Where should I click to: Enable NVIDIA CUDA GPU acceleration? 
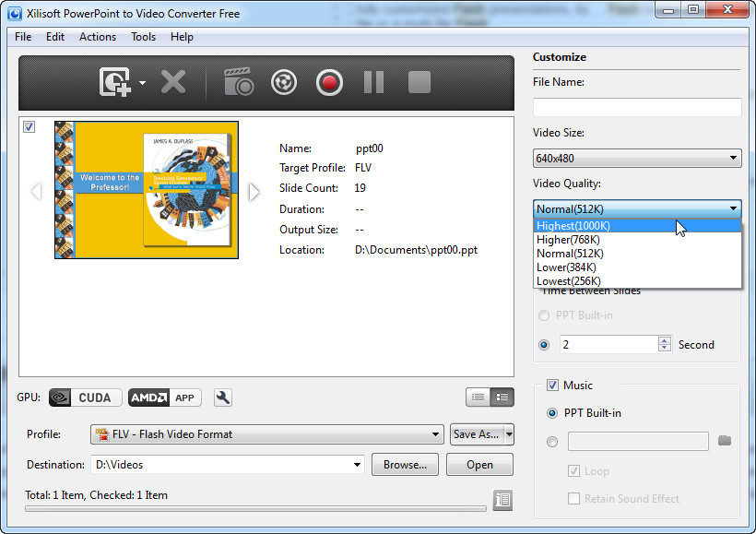[86, 398]
